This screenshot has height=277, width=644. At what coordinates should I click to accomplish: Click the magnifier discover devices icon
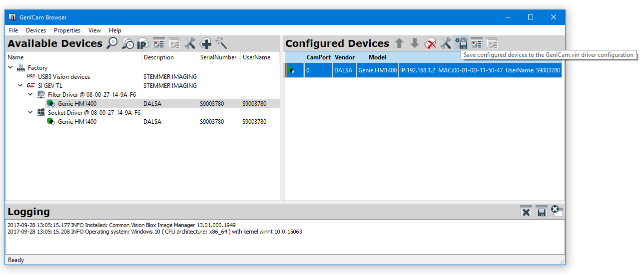tap(112, 43)
